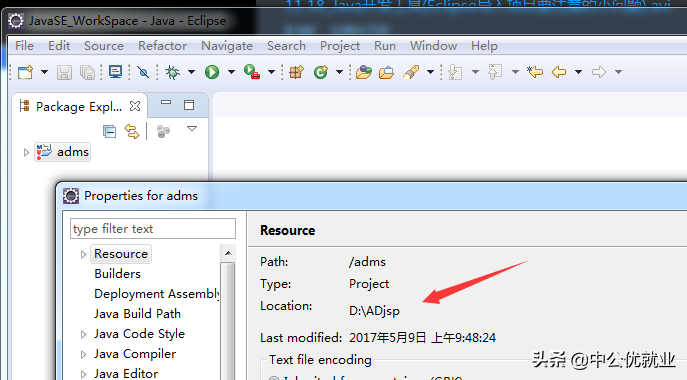The height and width of the screenshot is (380, 687).
Task: Open the Run dropdown arrow
Action: pyautogui.click(x=231, y=72)
